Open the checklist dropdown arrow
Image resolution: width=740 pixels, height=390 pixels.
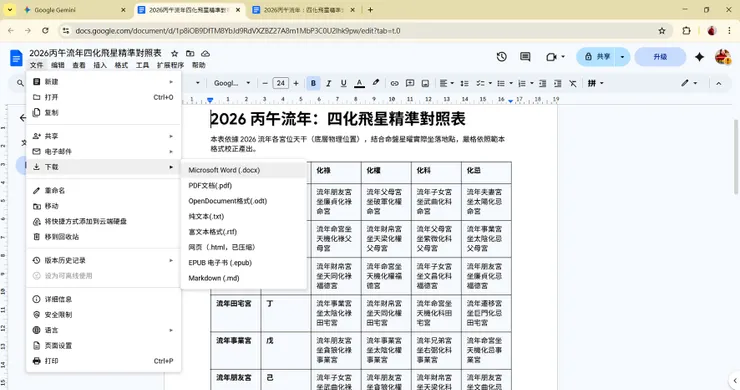pos(490,83)
